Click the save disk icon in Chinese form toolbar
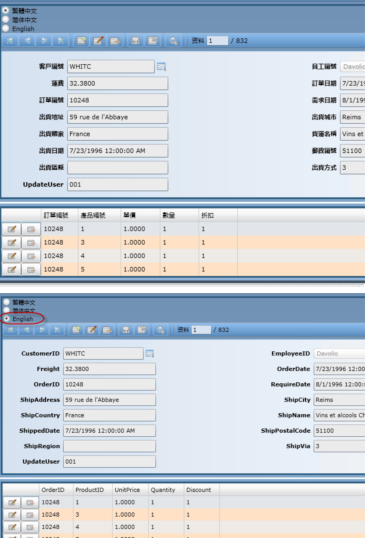 point(136,41)
